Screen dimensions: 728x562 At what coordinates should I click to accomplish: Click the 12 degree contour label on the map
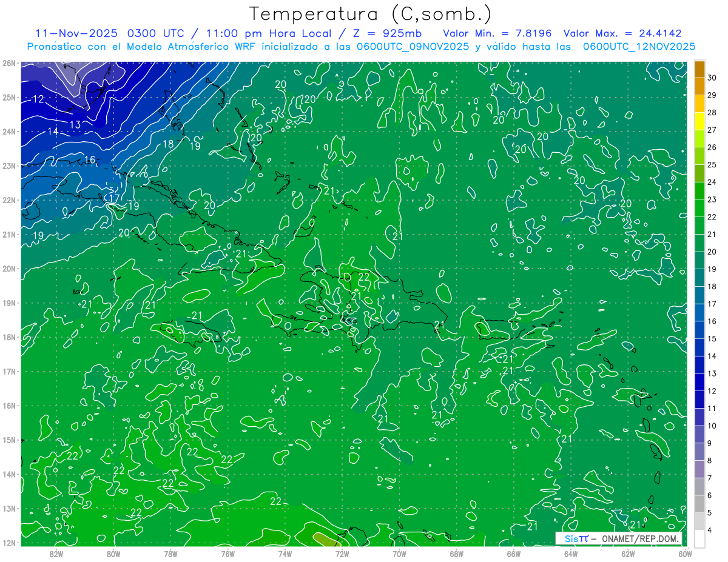click(x=38, y=99)
